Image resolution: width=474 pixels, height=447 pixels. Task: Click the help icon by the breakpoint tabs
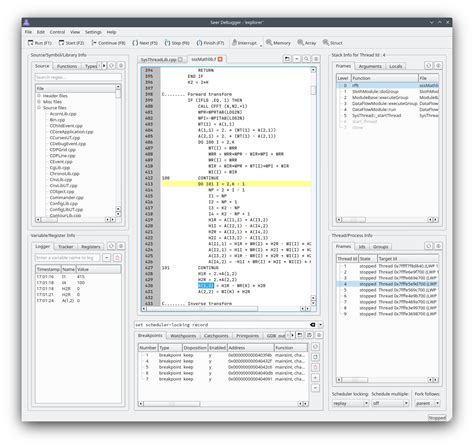(x=319, y=335)
